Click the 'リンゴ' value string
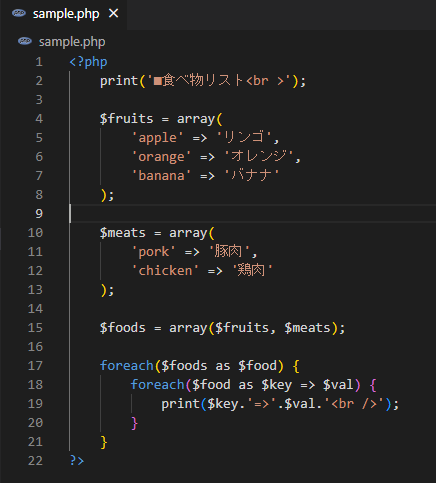This screenshot has height=483, width=436. pyautogui.click(x=244, y=137)
